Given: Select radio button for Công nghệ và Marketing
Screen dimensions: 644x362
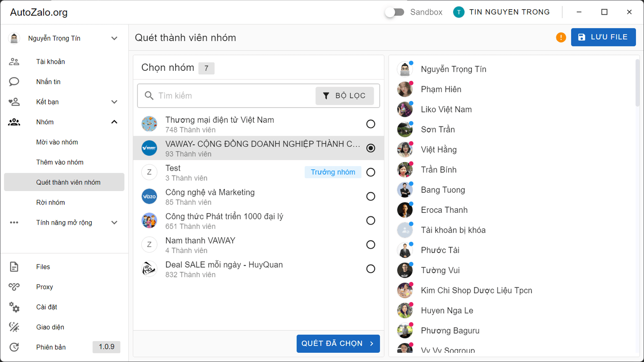Looking at the screenshot, I should coord(371,197).
